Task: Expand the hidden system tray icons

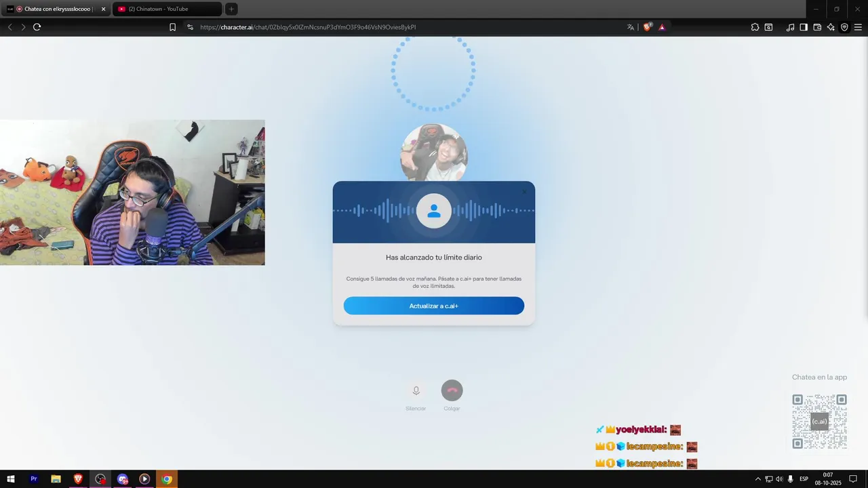Action: [758, 479]
